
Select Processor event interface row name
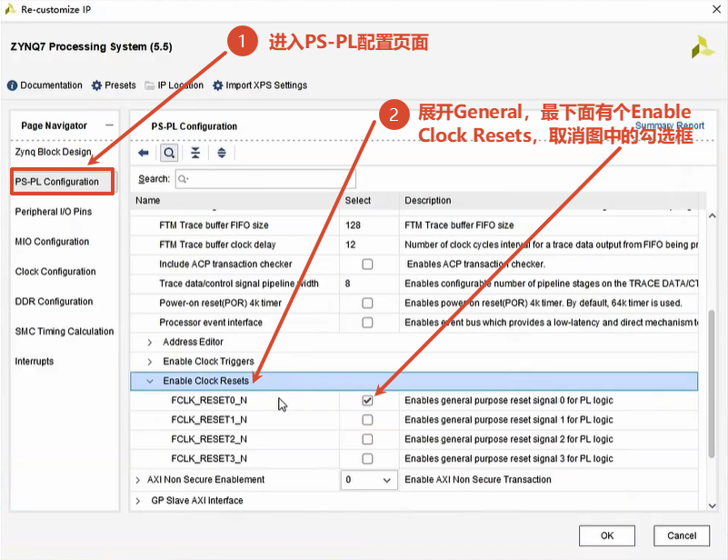coord(211,323)
